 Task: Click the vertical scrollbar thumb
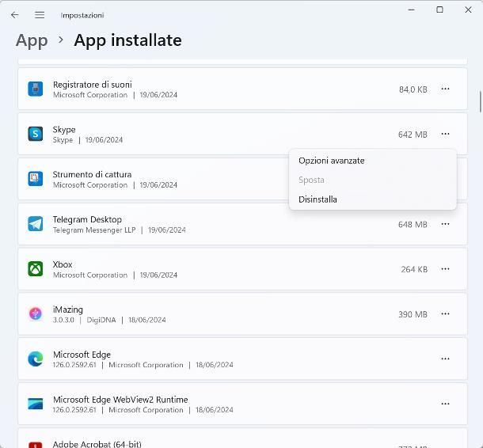480,102
